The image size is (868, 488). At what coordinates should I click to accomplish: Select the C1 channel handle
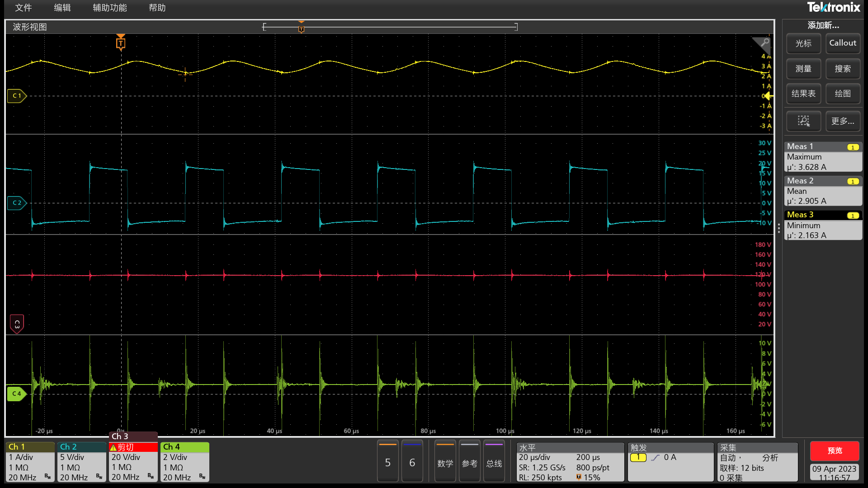(17, 96)
